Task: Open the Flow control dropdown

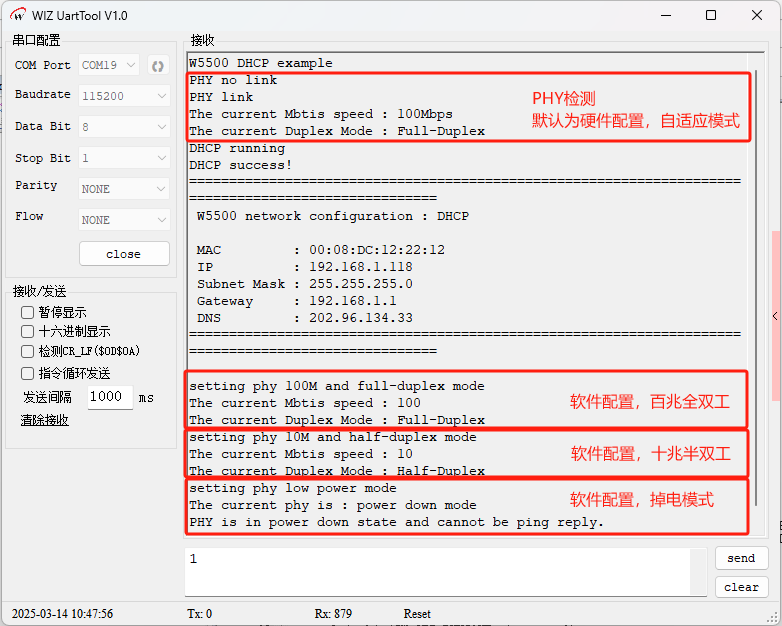Action: tap(124, 219)
